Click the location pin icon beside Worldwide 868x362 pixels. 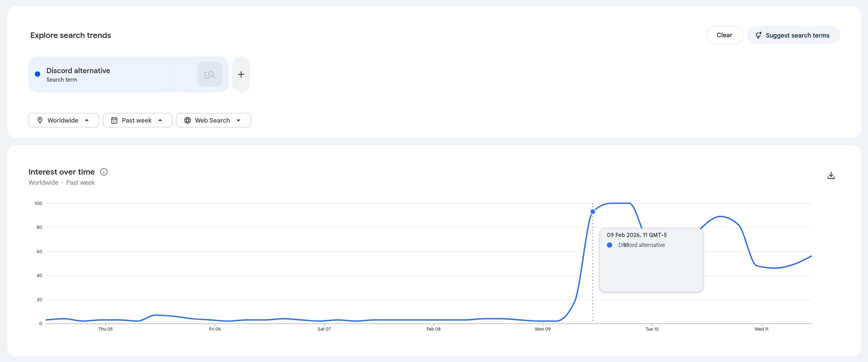(40, 120)
